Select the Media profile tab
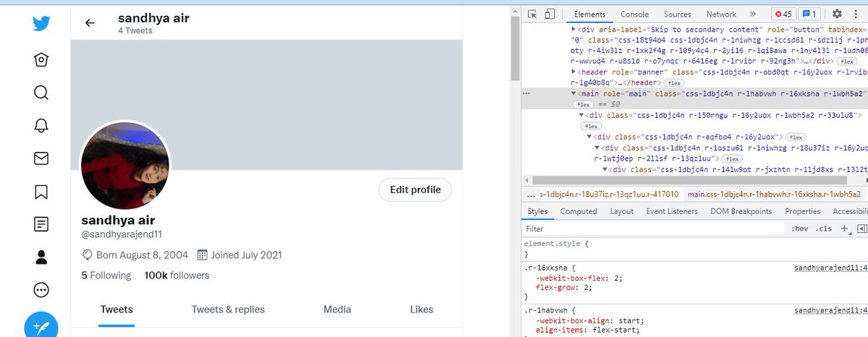This screenshot has width=868, height=337. (x=337, y=310)
